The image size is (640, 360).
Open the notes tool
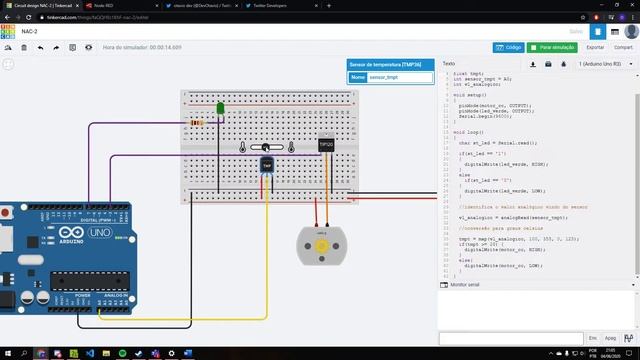pyautogui.click(x=73, y=48)
